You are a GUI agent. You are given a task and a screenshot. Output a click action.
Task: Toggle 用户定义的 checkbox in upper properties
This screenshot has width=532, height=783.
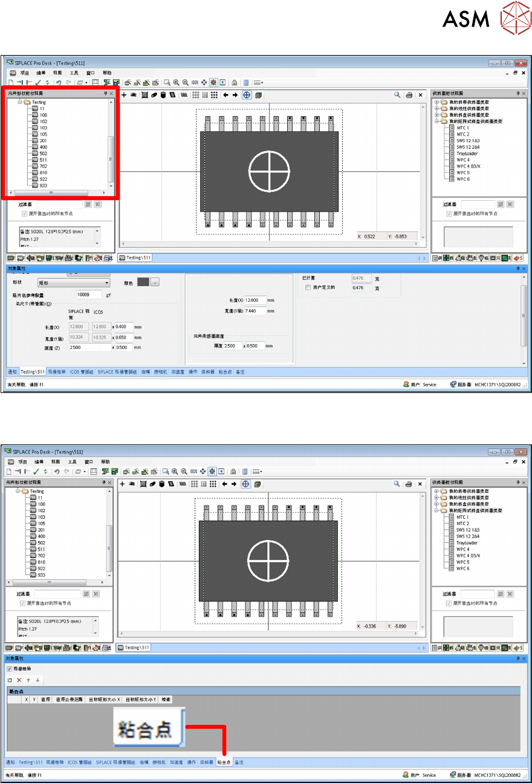click(x=308, y=288)
